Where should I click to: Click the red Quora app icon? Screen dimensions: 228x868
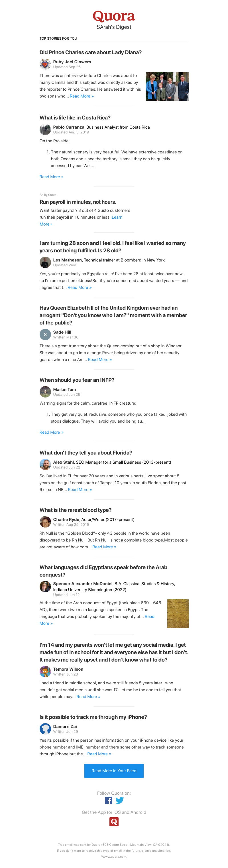pyautogui.click(x=114, y=822)
